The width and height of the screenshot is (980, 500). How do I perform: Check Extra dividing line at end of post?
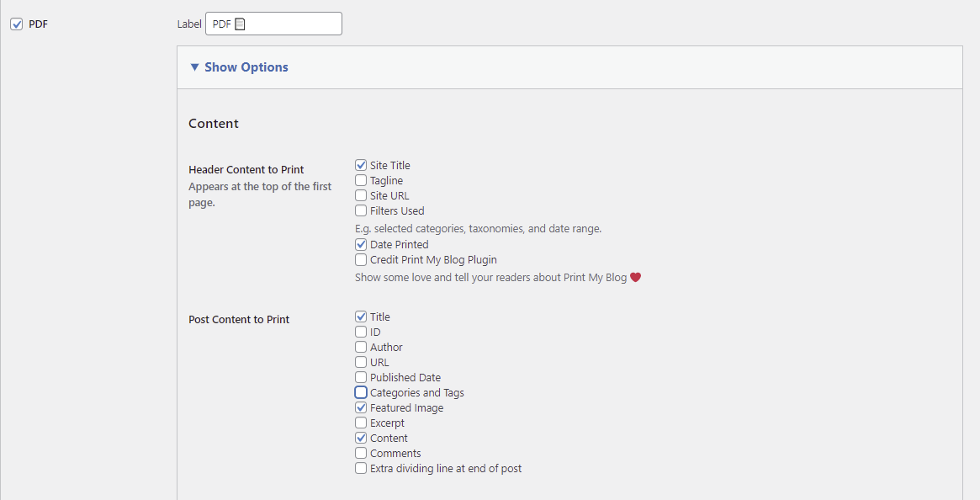(x=361, y=468)
